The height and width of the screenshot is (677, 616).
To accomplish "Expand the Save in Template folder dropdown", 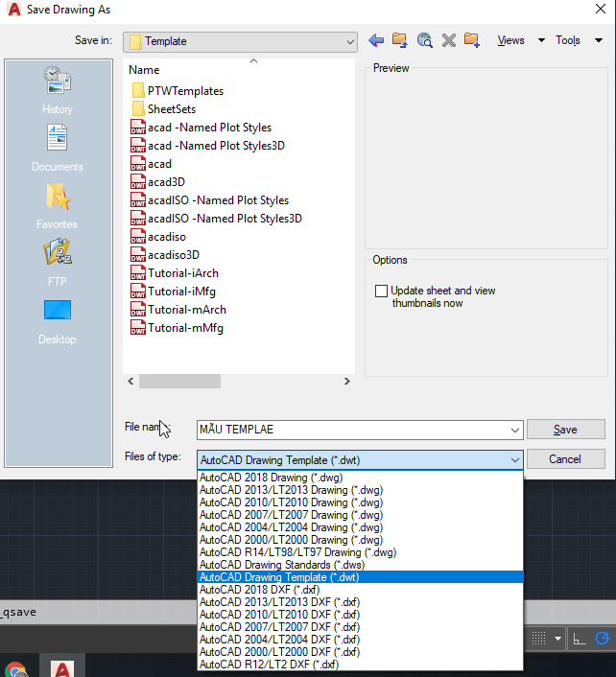I will pyautogui.click(x=350, y=42).
